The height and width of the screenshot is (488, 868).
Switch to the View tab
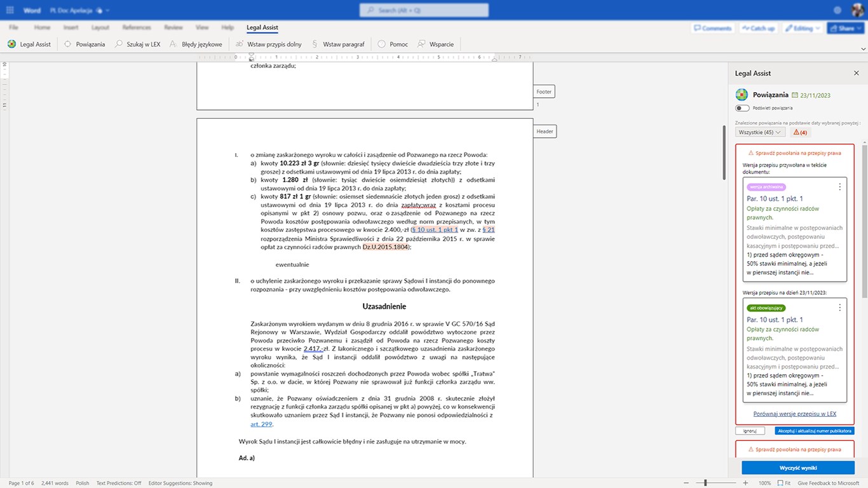pos(202,28)
